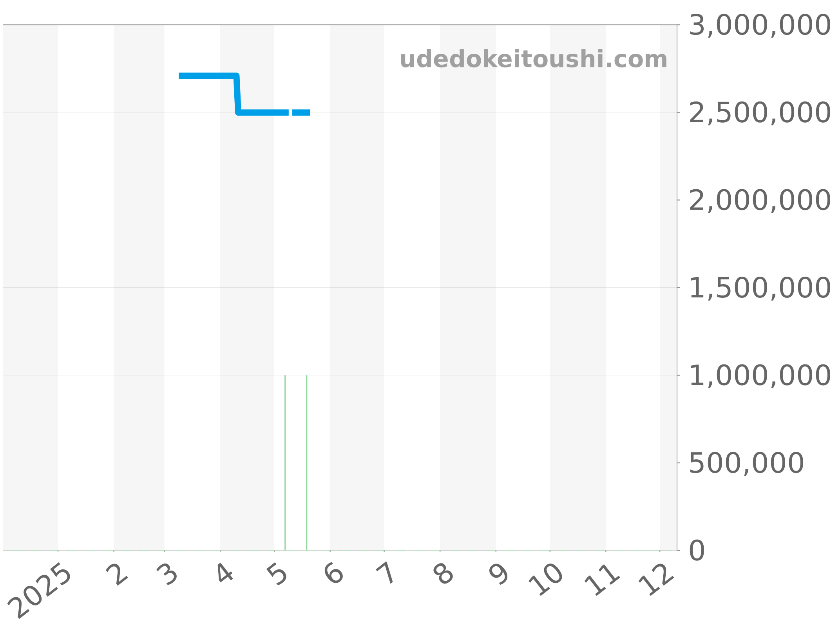840x627 pixels.
Task: Click the 1,000,000 y-axis label
Action: (x=759, y=376)
